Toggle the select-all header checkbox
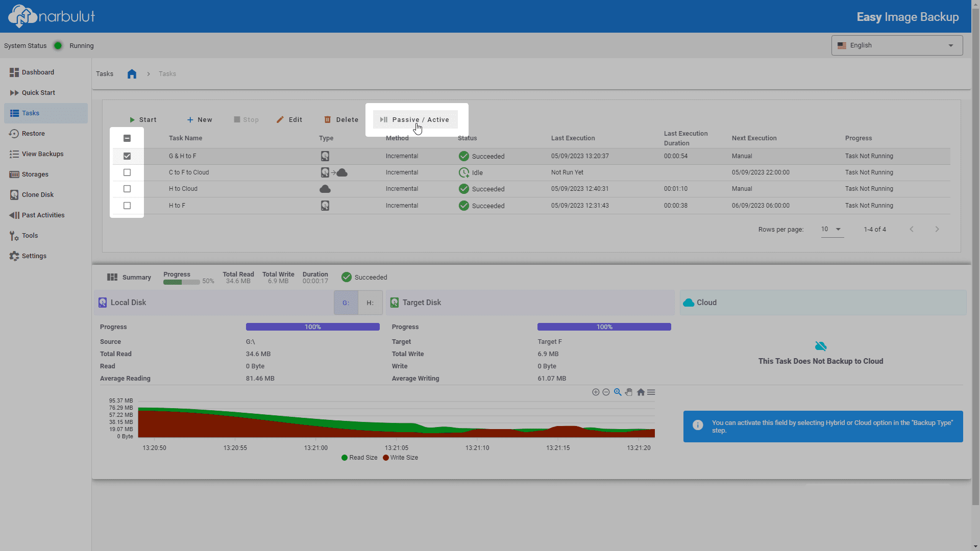Screen dimensions: 980x551 click(x=127, y=138)
